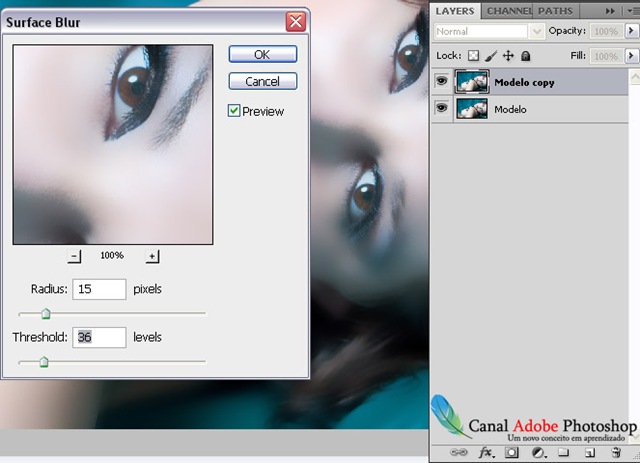This screenshot has width=640, height=463.
Task: Zoom out the blur preview
Action: point(74,256)
